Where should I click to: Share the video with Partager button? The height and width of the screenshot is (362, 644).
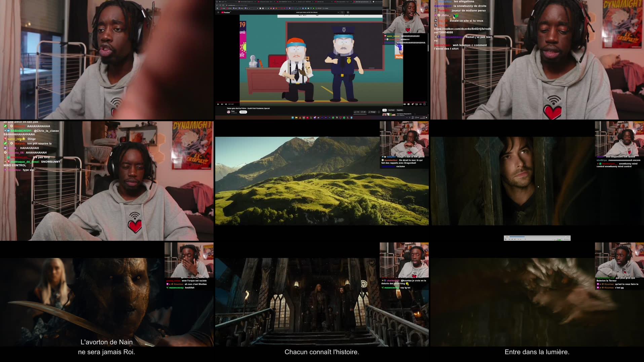click(x=372, y=112)
